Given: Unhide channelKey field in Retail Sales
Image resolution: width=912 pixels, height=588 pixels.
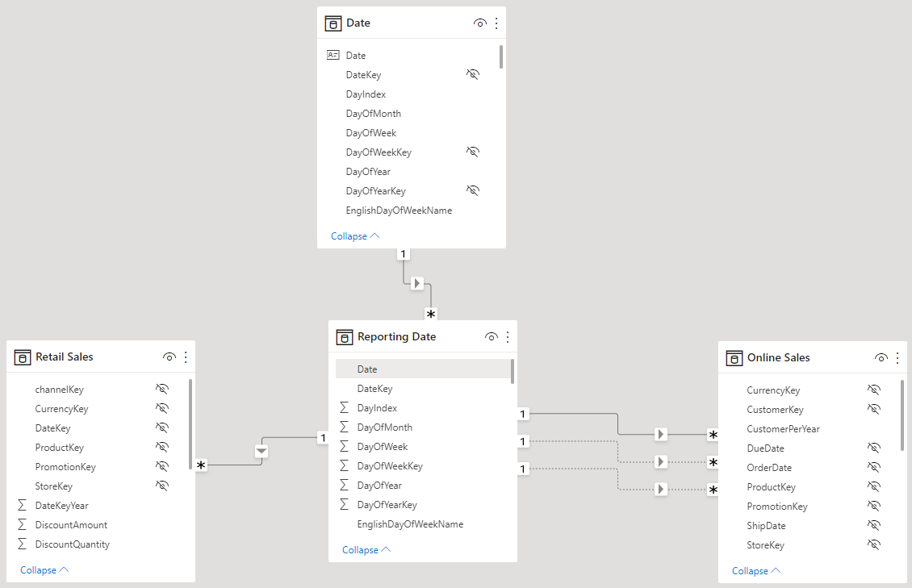Looking at the screenshot, I should point(162,389).
